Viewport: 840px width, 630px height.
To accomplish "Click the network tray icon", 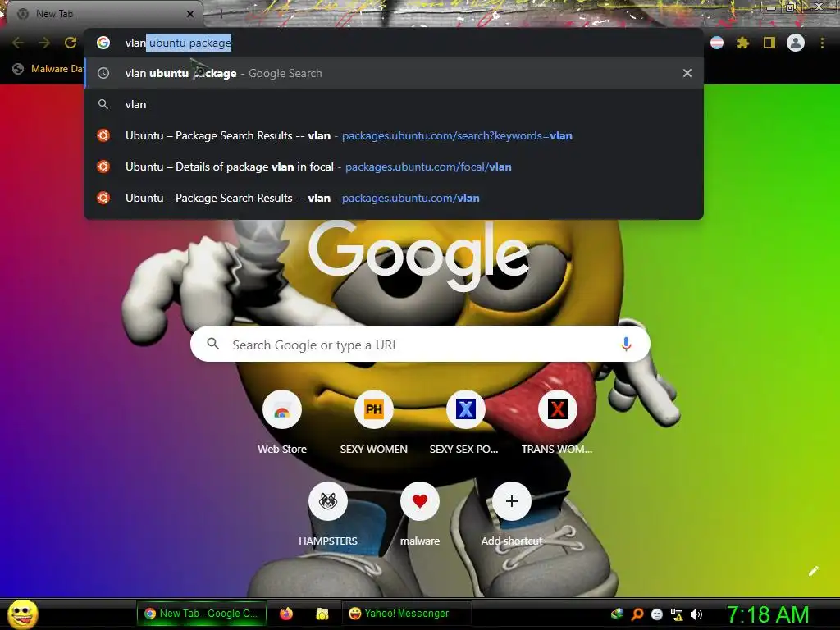I will [x=677, y=614].
